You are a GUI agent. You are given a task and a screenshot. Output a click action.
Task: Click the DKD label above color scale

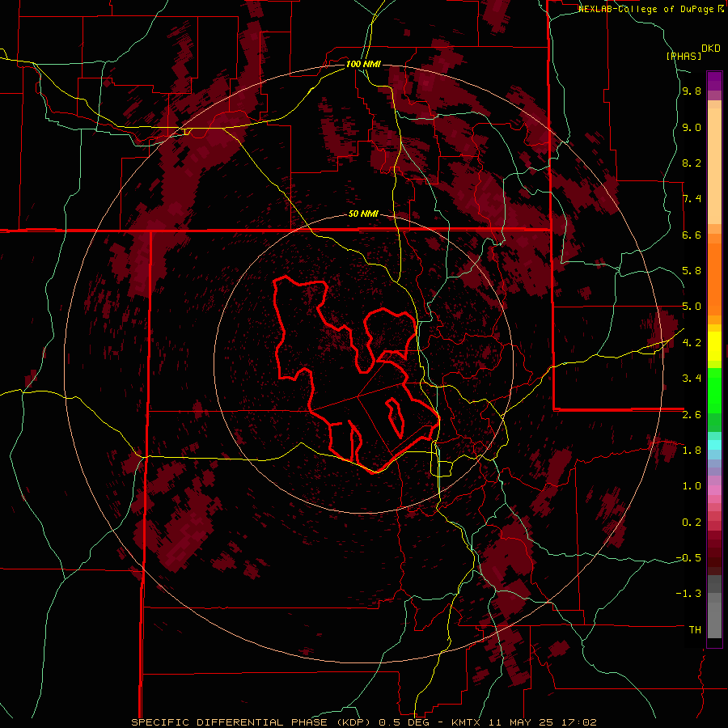coord(711,49)
